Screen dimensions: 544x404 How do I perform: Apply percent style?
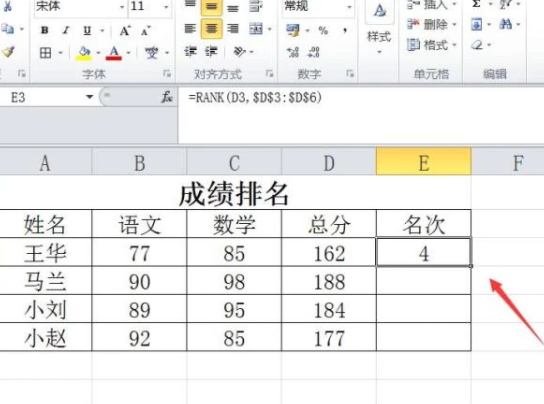[323, 31]
